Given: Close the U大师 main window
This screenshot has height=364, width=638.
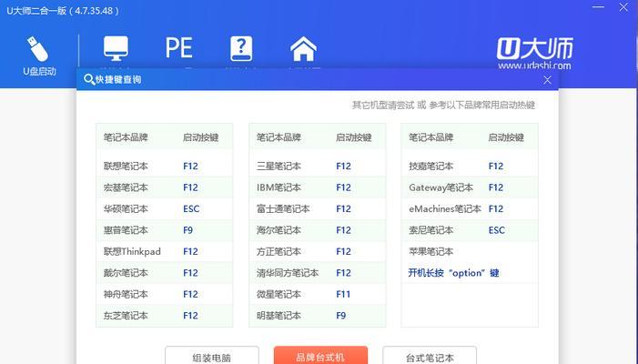Looking at the screenshot, I should 623,7.
